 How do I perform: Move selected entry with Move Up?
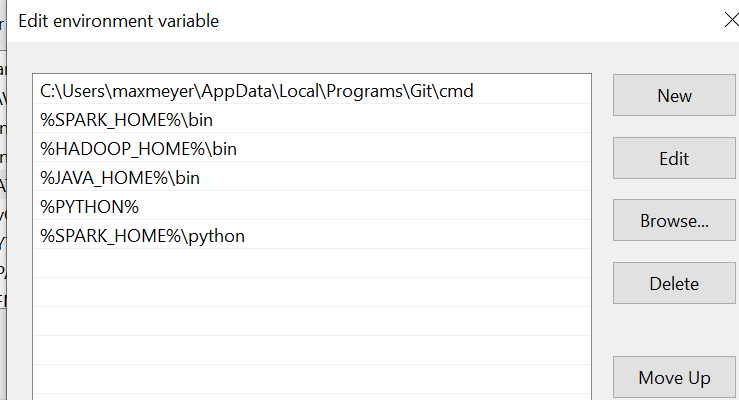coord(674,377)
